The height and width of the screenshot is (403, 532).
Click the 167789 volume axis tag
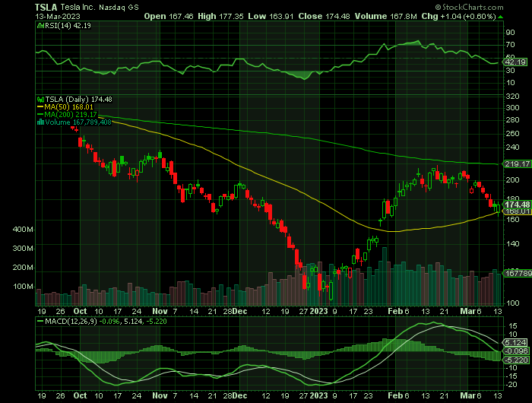[518, 273]
